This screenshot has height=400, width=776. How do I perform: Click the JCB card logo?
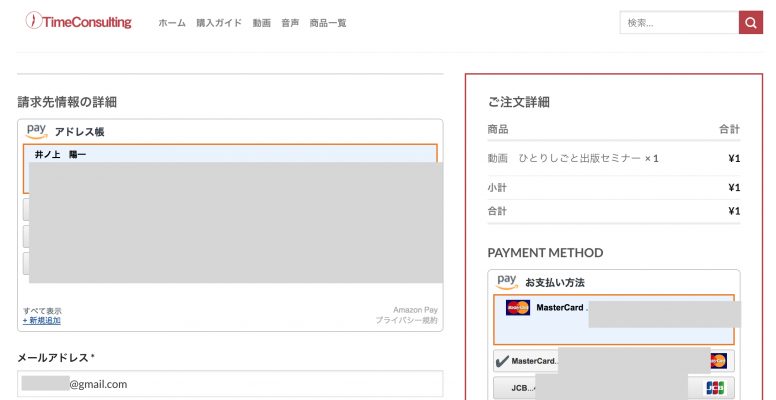coord(715,388)
